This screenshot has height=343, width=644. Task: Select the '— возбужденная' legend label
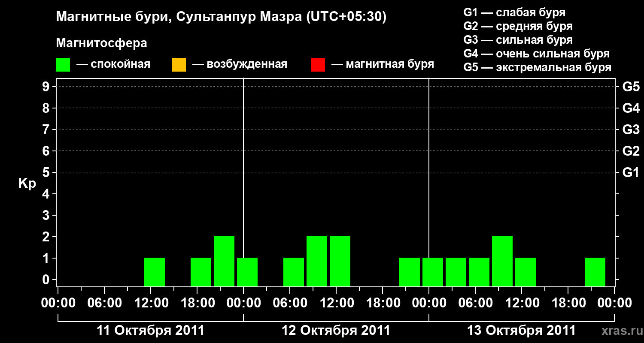tap(240, 65)
